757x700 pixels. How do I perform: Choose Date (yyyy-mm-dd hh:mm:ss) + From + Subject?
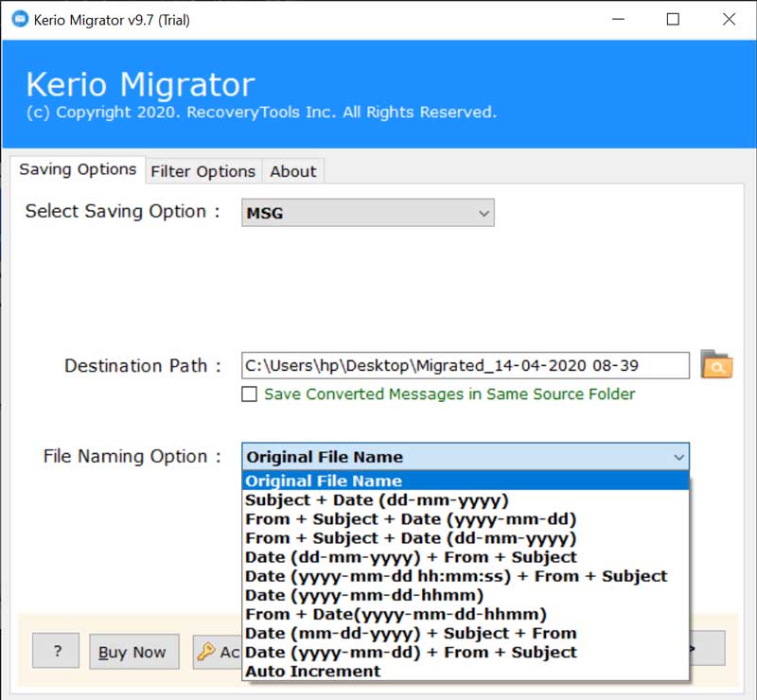click(x=466, y=576)
